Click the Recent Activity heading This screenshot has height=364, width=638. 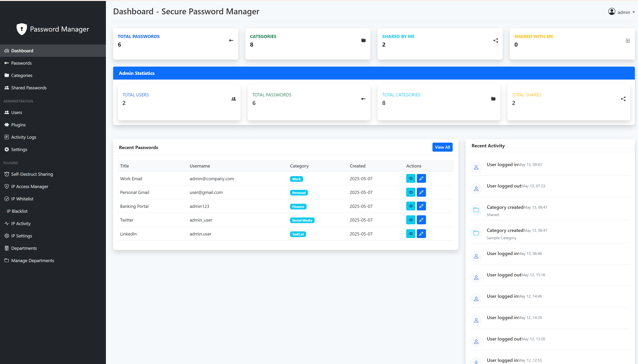coord(488,146)
